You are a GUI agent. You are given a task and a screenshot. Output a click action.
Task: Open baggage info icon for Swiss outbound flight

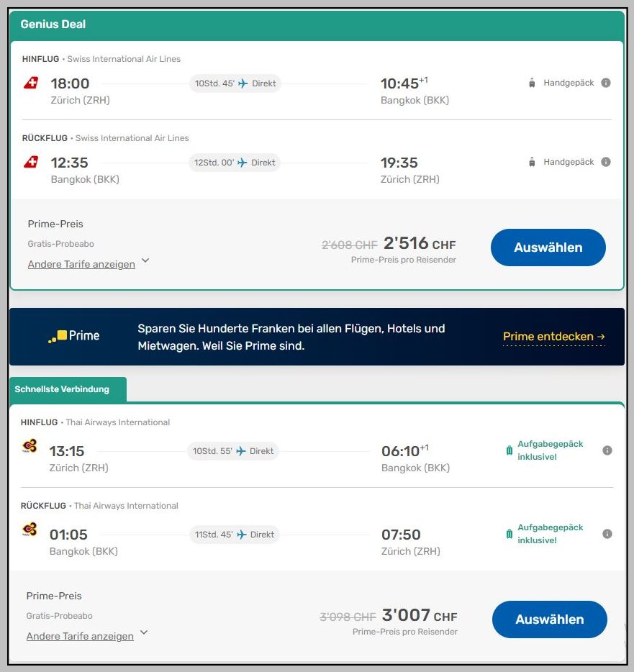pyautogui.click(x=606, y=83)
